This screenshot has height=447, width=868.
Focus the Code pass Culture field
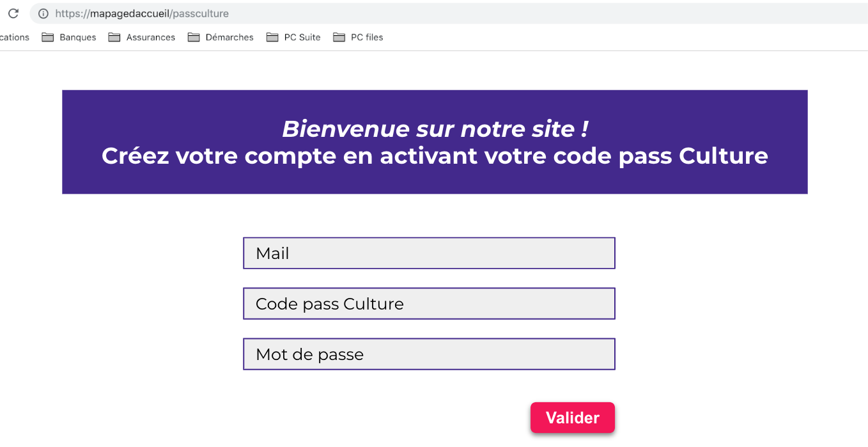(x=429, y=304)
